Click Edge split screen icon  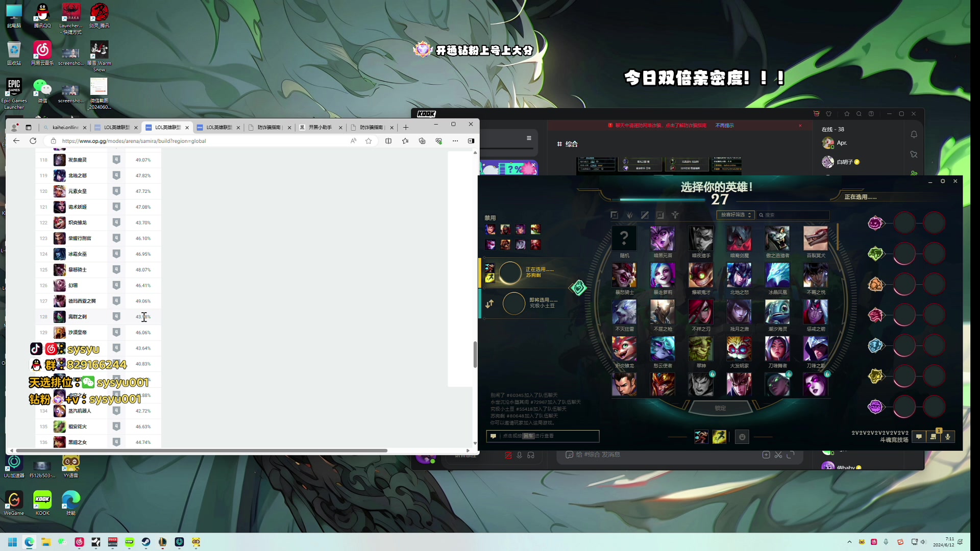tap(388, 141)
